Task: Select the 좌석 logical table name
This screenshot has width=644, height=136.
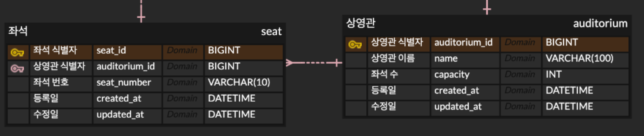Action: pyautogui.click(x=18, y=31)
